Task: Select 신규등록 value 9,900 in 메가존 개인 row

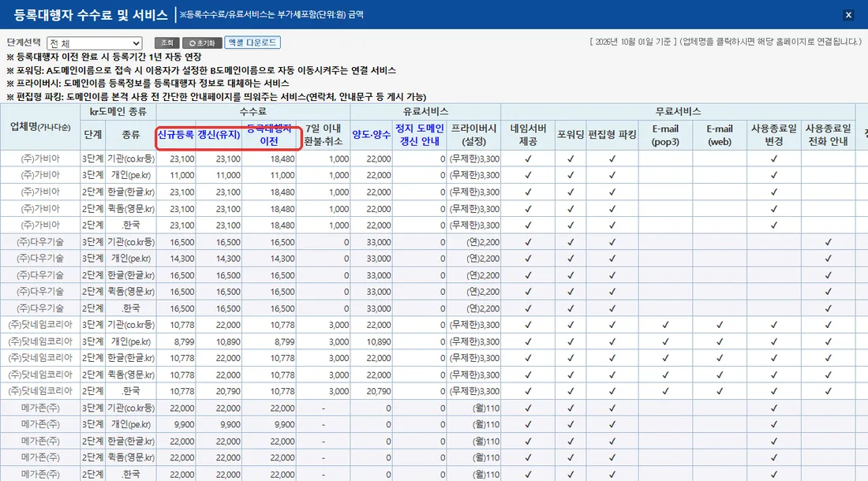Action: (185, 424)
